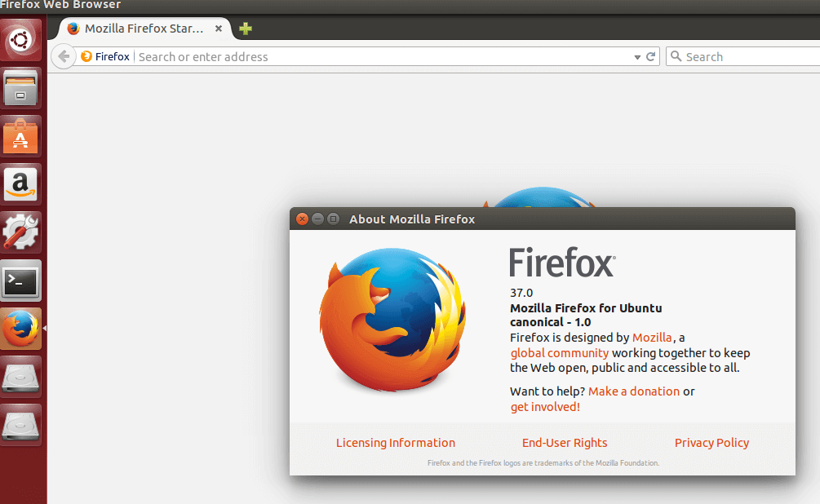The height and width of the screenshot is (504, 820).
Task: Open a new tab with plus icon
Action: 246,29
